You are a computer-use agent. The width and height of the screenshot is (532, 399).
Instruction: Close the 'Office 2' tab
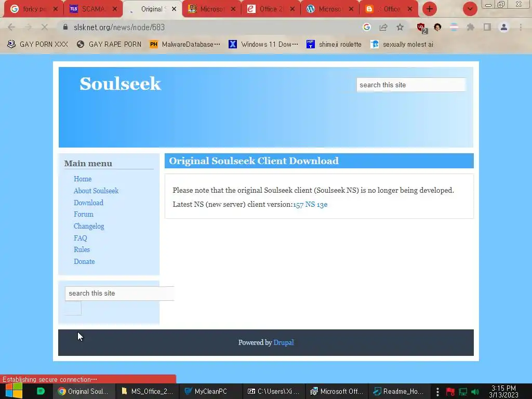(x=292, y=9)
